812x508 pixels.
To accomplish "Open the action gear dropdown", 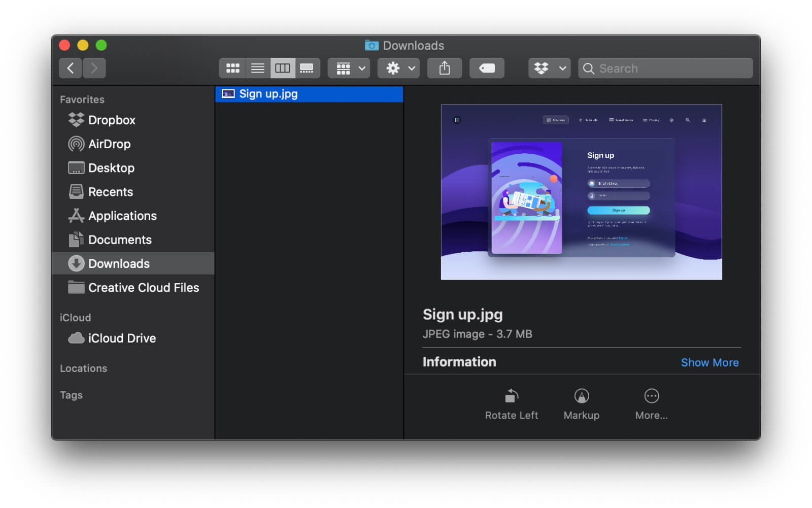I will tap(398, 68).
